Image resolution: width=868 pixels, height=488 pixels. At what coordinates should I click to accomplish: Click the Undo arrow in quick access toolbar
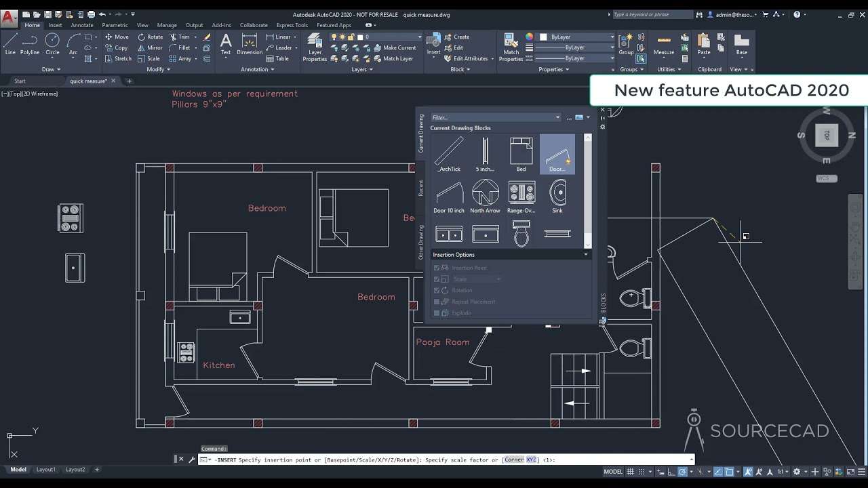pyautogui.click(x=102, y=14)
